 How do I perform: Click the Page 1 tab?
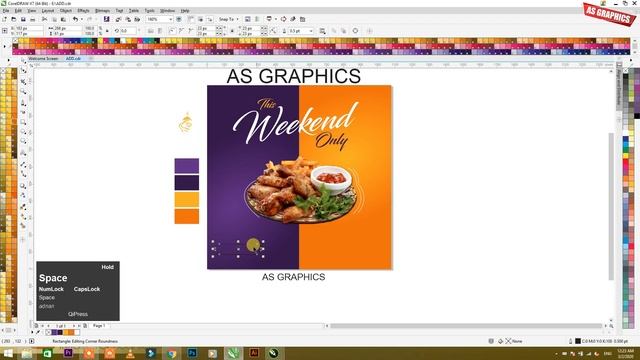click(99, 326)
